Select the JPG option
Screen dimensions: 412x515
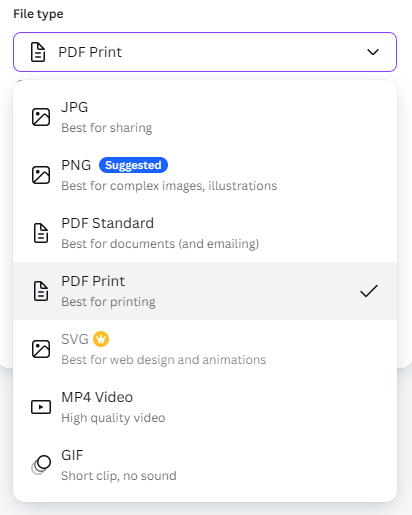click(205, 117)
